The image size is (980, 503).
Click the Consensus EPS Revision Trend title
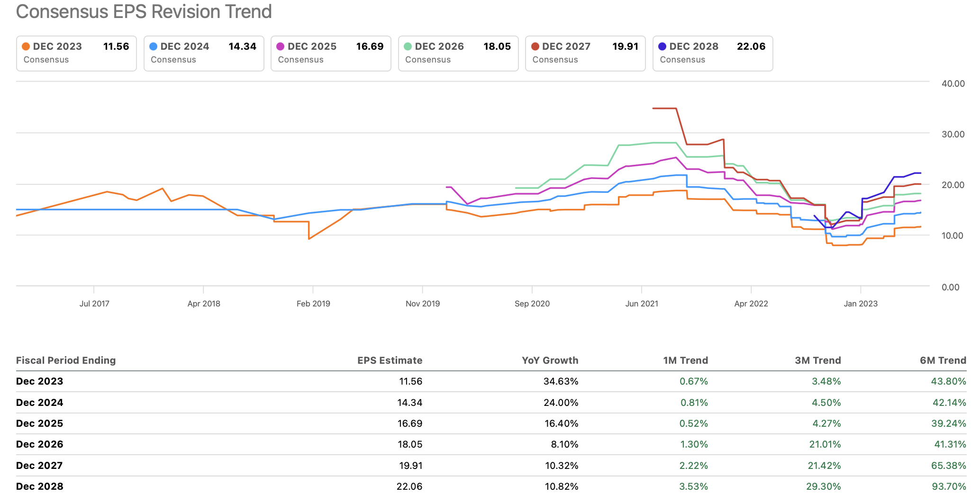[x=143, y=11]
